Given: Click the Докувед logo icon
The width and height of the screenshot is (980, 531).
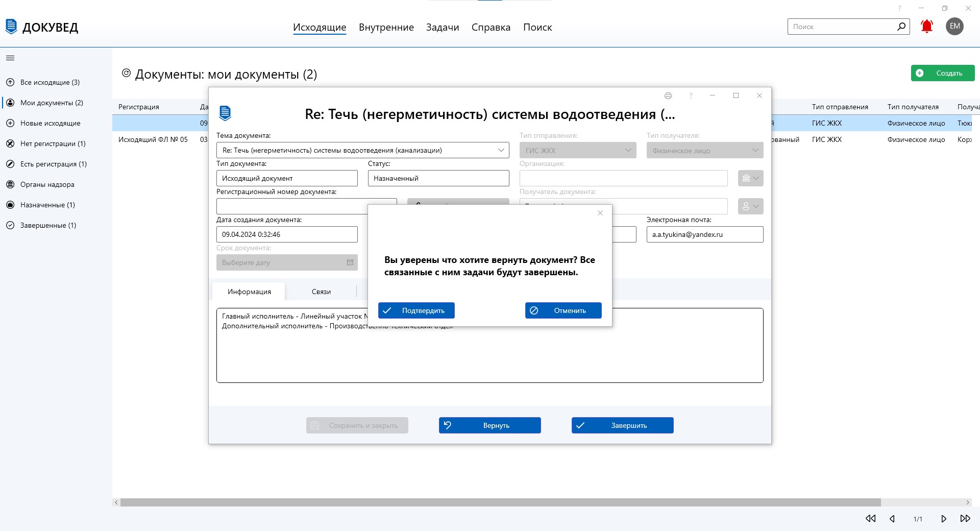Looking at the screenshot, I should pyautogui.click(x=11, y=27).
